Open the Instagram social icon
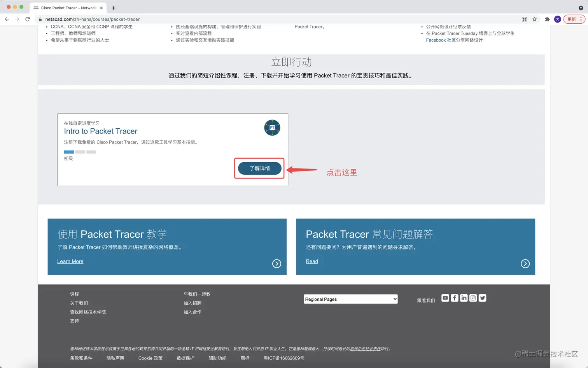This screenshot has height=368, width=588. (473, 298)
